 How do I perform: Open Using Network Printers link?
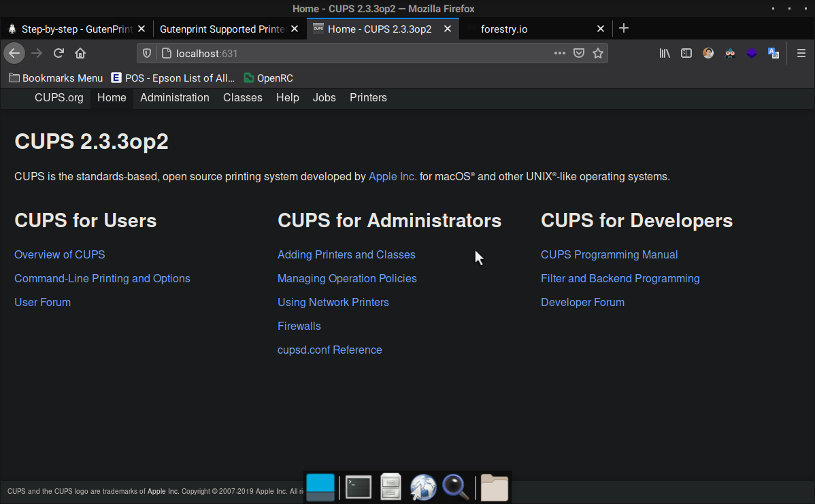tap(333, 303)
